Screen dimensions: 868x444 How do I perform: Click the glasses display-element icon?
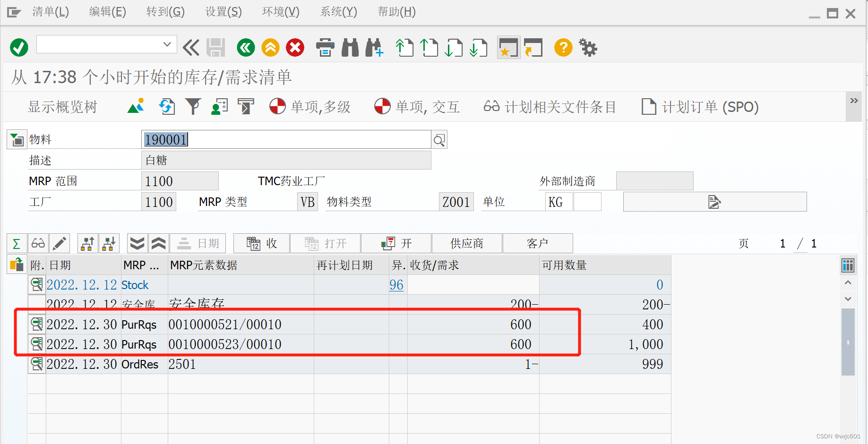[38, 244]
